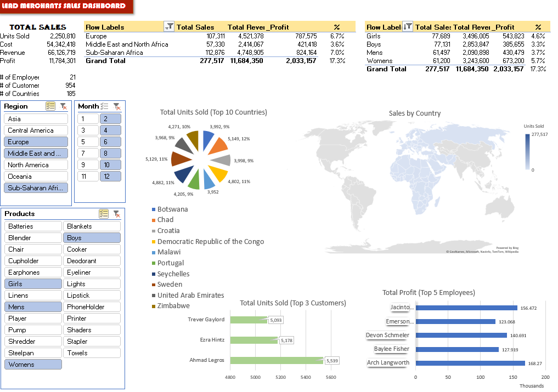
Task: Open the products table Row Labels sort dropdown
Action: (x=408, y=27)
